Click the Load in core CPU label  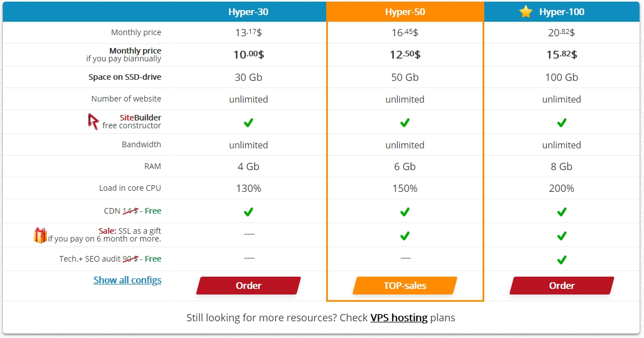[130, 188]
